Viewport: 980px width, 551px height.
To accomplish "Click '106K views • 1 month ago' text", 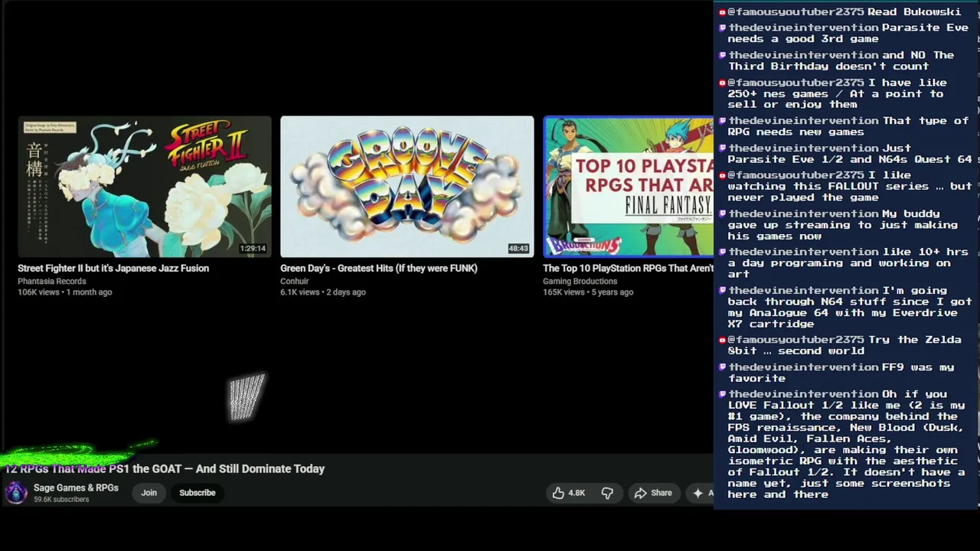I will point(65,292).
